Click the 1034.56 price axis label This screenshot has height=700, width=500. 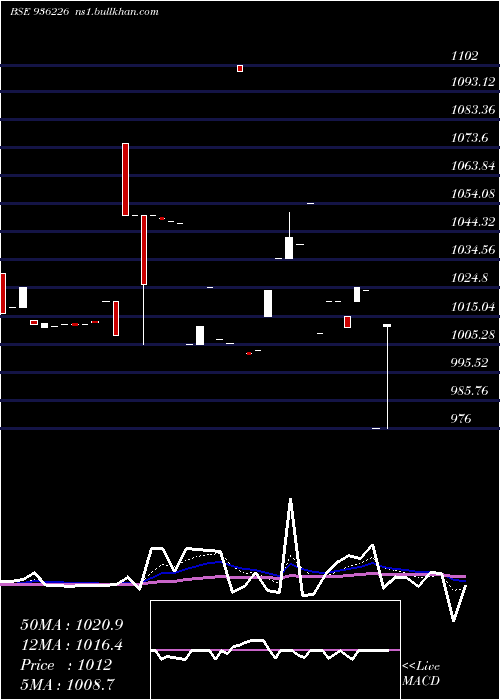click(x=473, y=250)
